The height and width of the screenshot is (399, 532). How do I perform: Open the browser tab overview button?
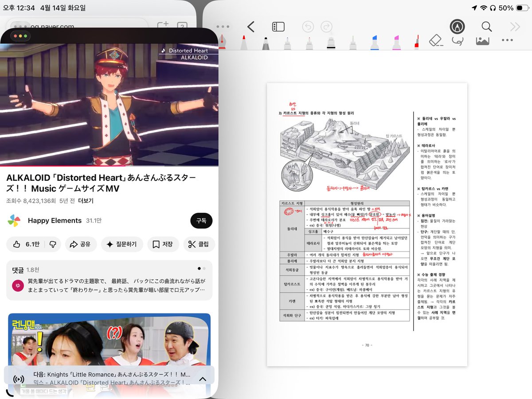[x=182, y=26]
